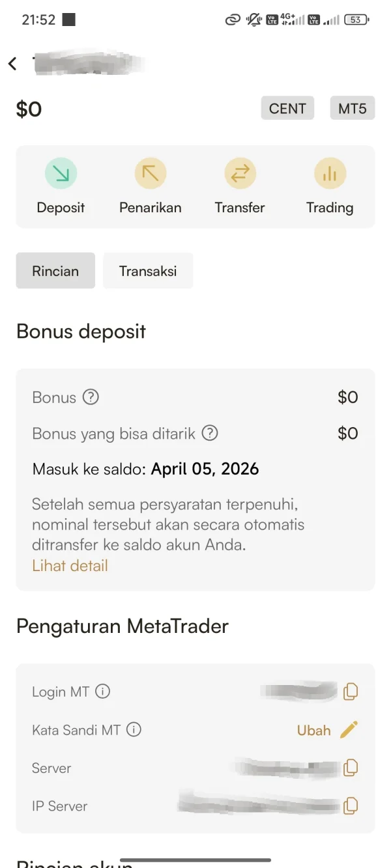The image size is (391, 868).
Task: Switch to the Transaksi tab
Action: pos(148,271)
